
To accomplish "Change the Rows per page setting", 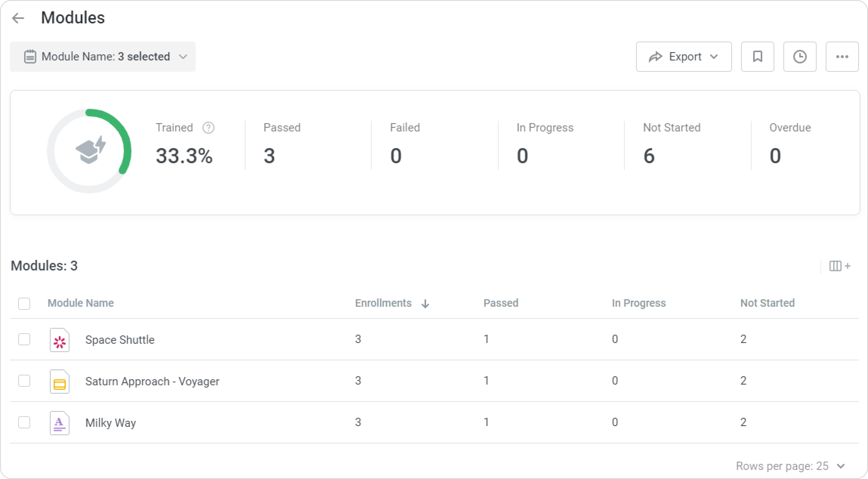I will (790, 466).
